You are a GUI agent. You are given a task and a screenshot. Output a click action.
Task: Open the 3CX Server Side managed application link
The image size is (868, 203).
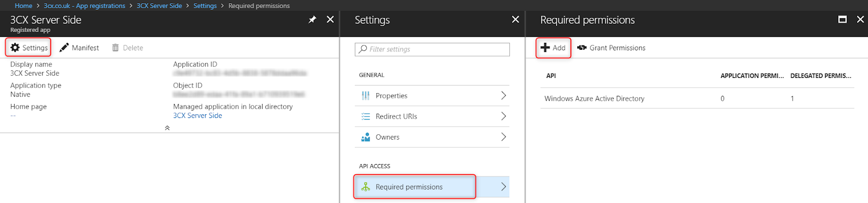(197, 116)
